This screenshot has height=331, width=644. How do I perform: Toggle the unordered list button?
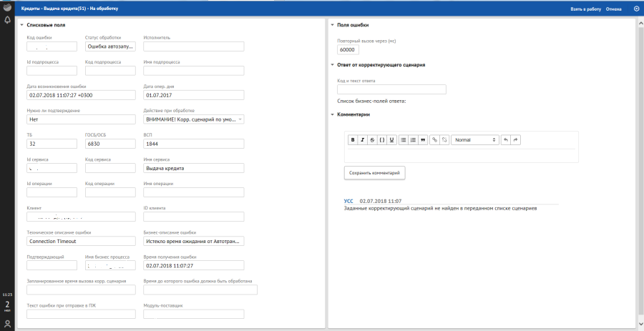click(x=403, y=140)
